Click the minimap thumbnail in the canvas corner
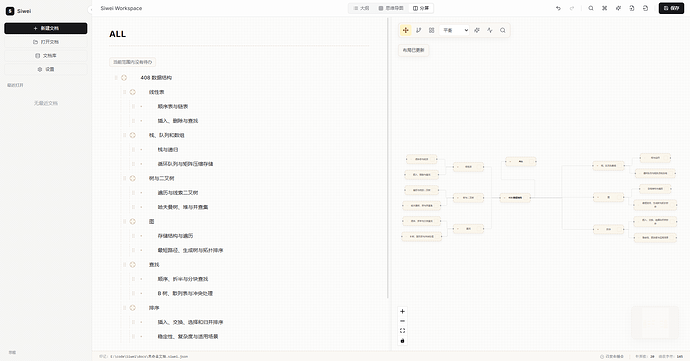690x361 pixels. (655, 323)
